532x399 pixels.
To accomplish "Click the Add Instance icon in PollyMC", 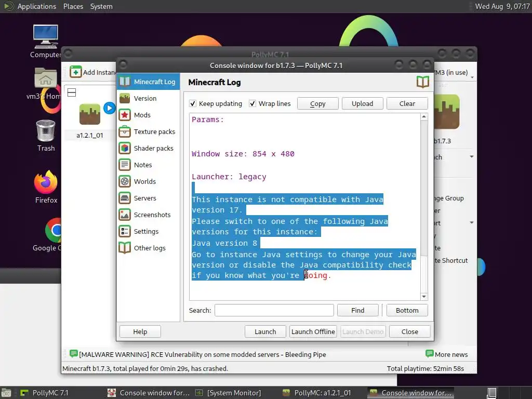I will (76, 72).
